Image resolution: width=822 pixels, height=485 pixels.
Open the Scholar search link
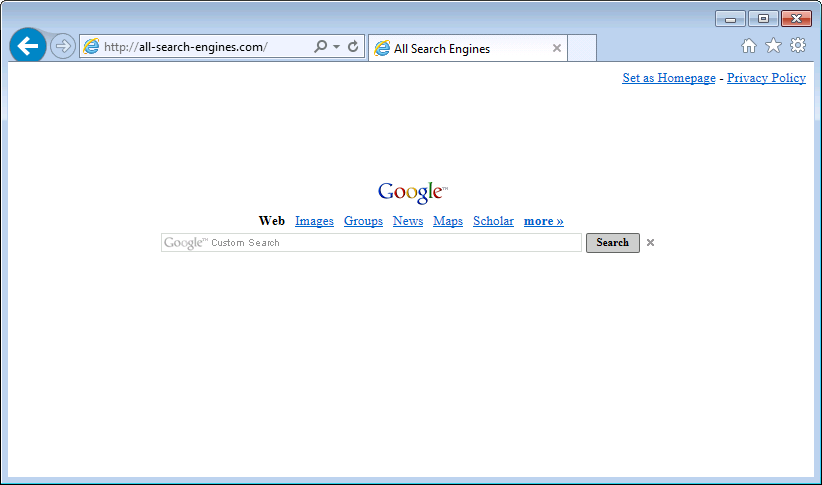493,221
